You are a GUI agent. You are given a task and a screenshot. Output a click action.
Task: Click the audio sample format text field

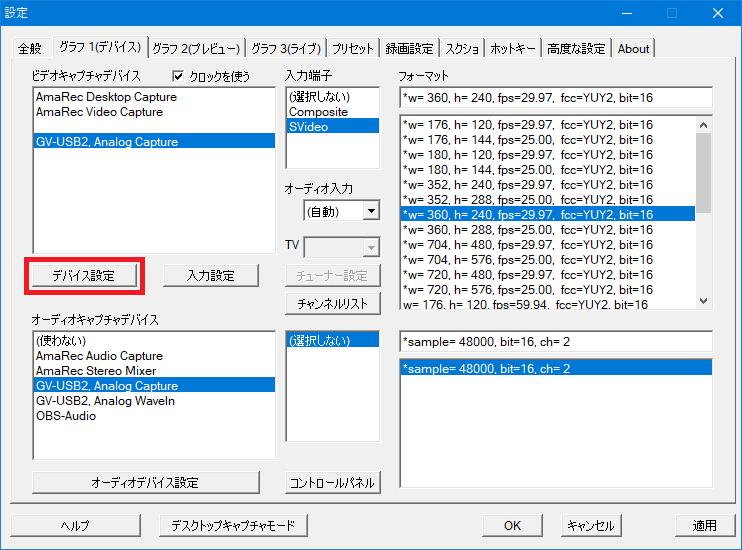pos(556,341)
